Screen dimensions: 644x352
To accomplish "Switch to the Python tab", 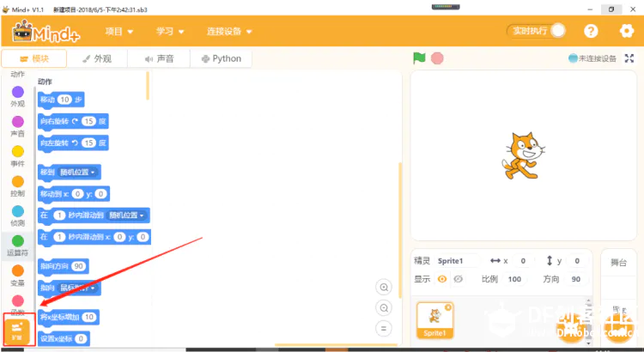I will [x=221, y=58].
